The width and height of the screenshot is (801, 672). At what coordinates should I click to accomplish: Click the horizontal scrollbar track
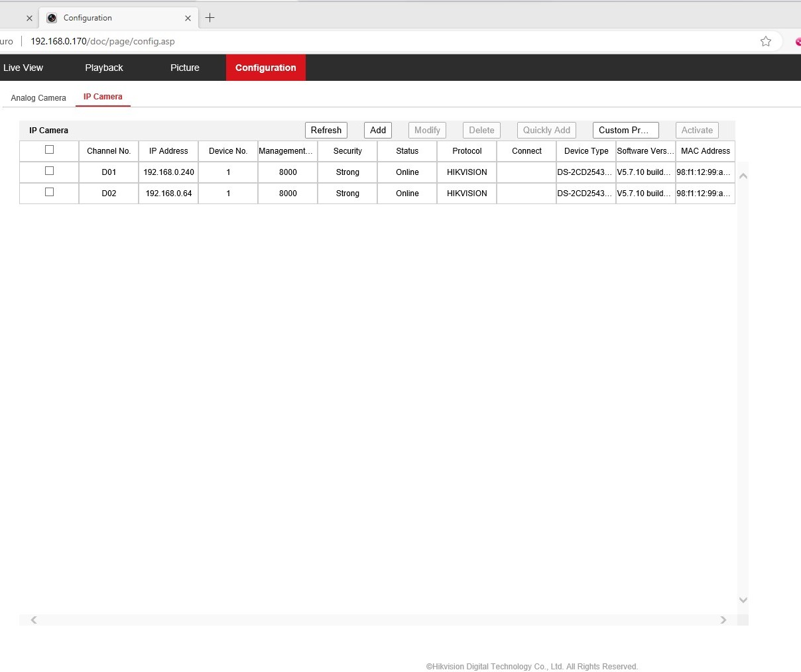378,620
